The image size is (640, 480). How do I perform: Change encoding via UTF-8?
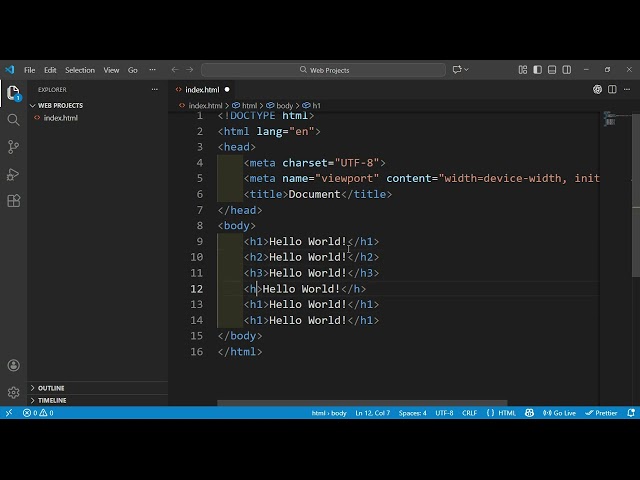pos(444,413)
